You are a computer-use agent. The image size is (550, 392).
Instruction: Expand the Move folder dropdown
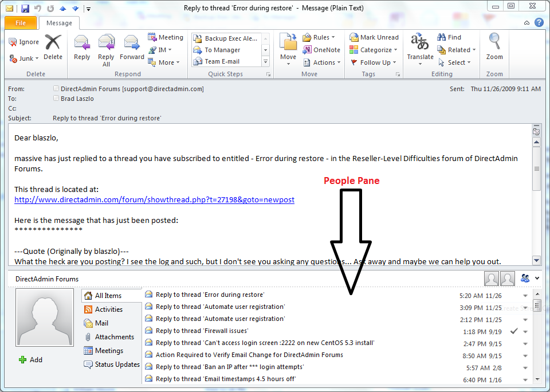pos(288,64)
